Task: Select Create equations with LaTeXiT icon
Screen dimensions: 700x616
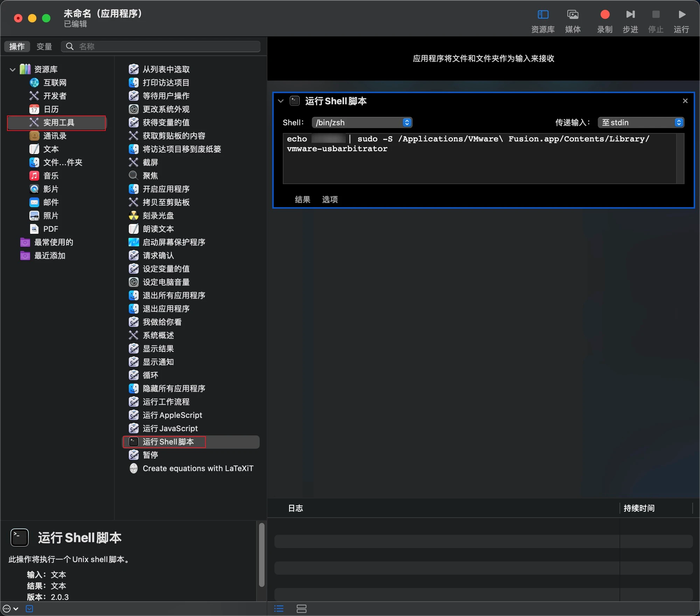Action: (134, 468)
